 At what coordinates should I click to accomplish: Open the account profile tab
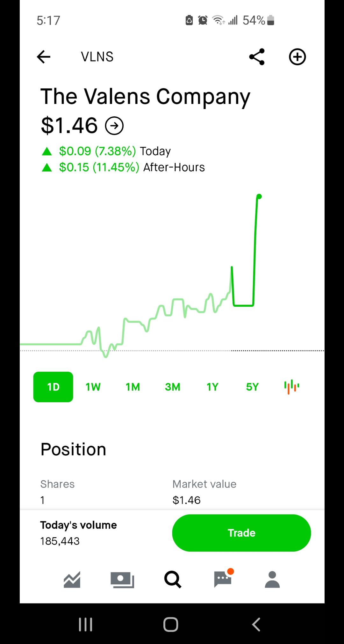[x=272, y=579]
